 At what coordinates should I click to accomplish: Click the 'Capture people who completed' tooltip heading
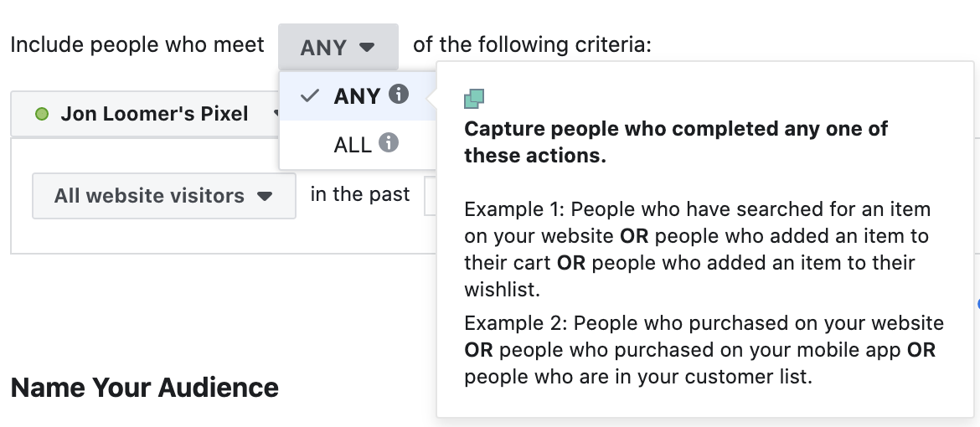(676, 142)
